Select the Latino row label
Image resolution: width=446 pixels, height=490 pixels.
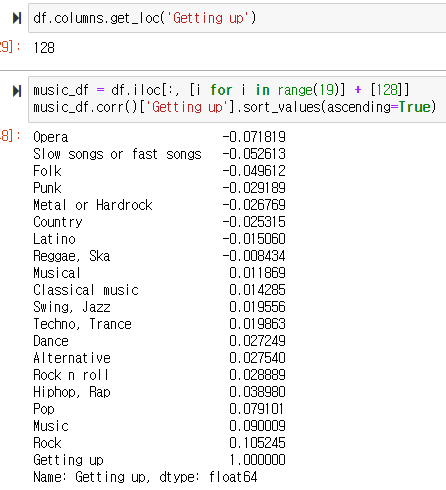pyautogui.click(x=54, y=239)
